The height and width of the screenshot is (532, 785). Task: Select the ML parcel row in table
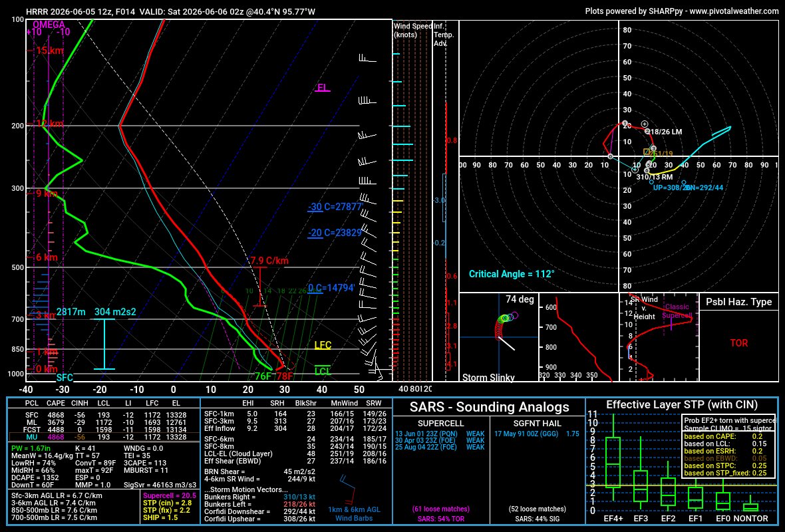click(105, 422)
